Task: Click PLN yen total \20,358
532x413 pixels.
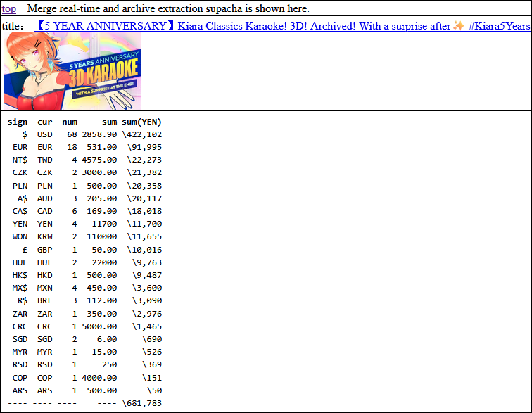Action: coord(144,186)
